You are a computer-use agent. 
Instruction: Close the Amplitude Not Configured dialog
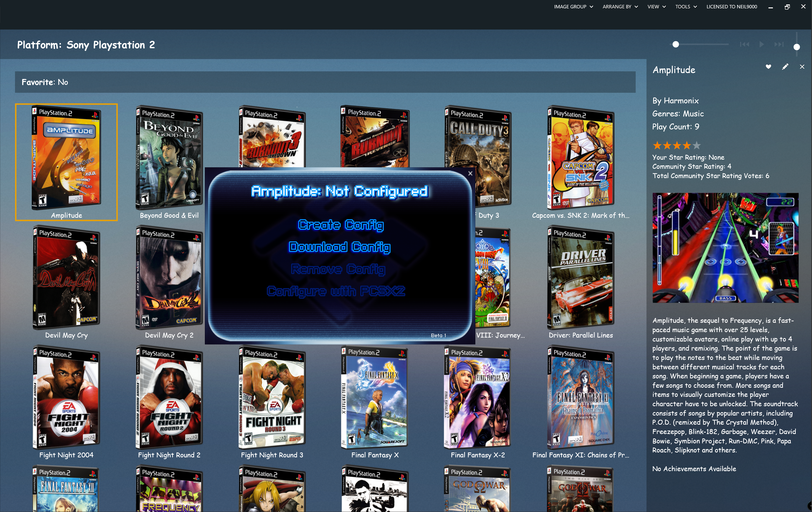470,173
